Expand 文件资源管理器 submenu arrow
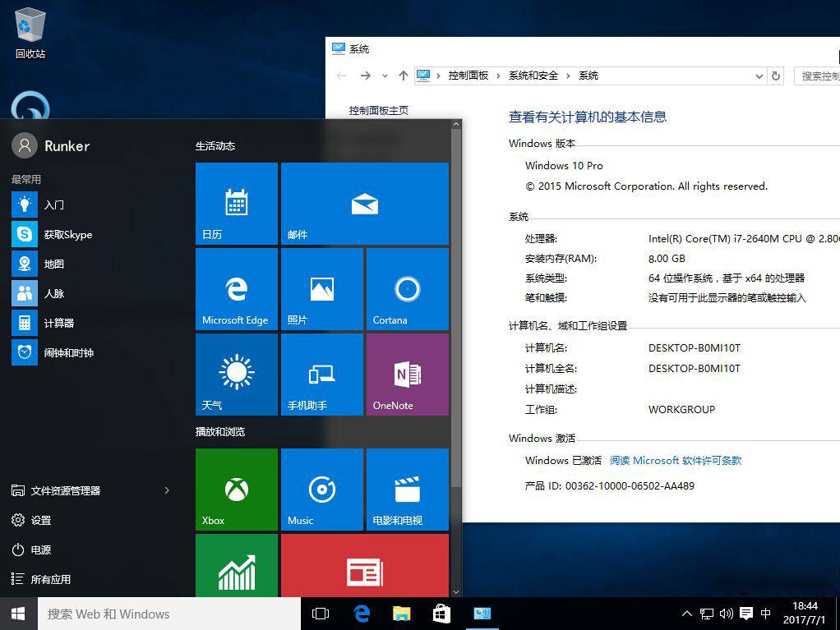840x630 pixels. 167,490
